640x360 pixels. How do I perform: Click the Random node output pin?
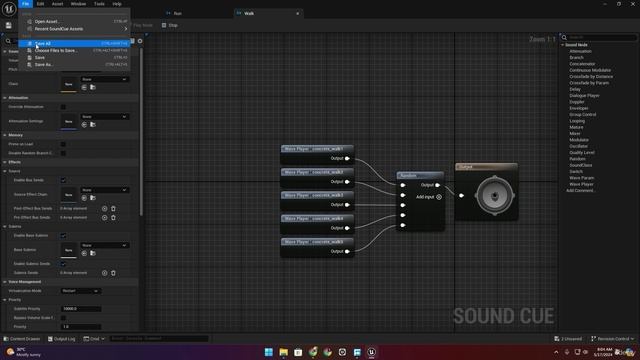[438, 185]
